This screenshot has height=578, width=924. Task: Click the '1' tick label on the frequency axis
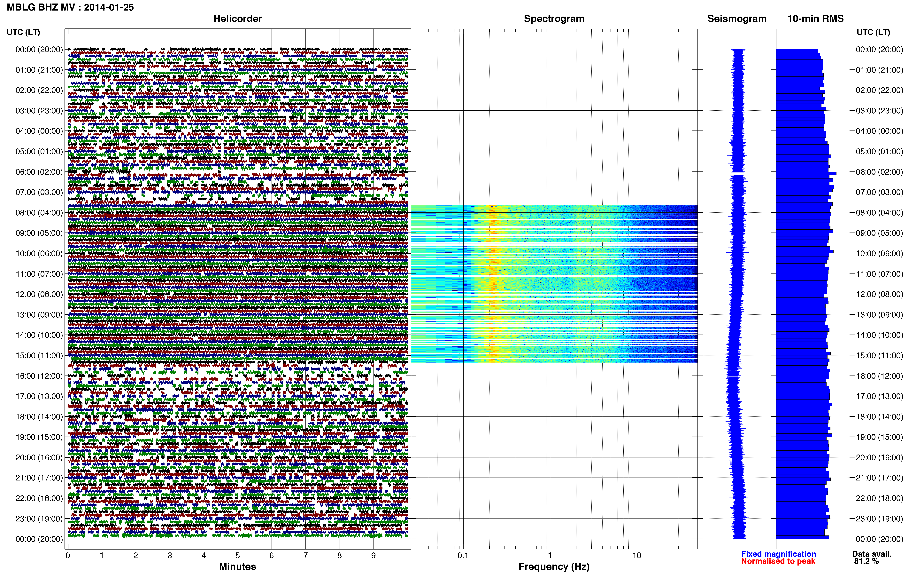550,555
